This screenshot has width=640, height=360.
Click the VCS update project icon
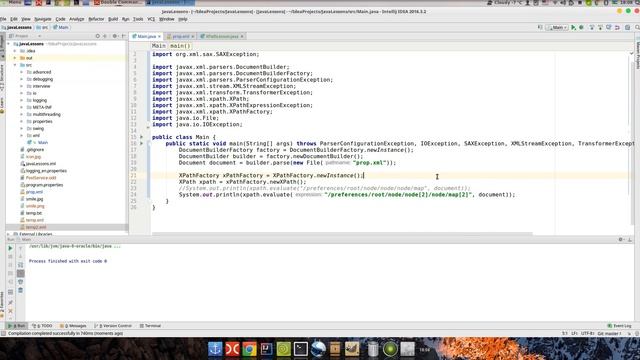(x=591, y=27)
